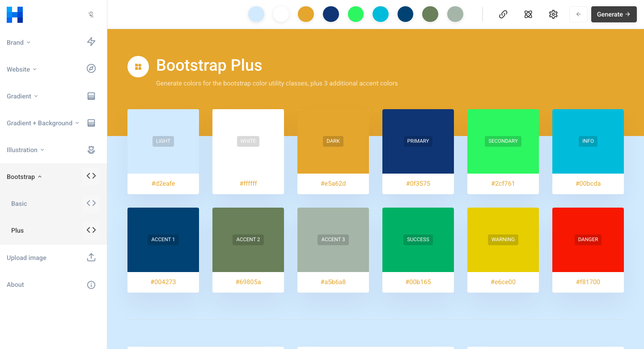
Task: Copy the palette link with the chain icon
Action: coord(503,14)
